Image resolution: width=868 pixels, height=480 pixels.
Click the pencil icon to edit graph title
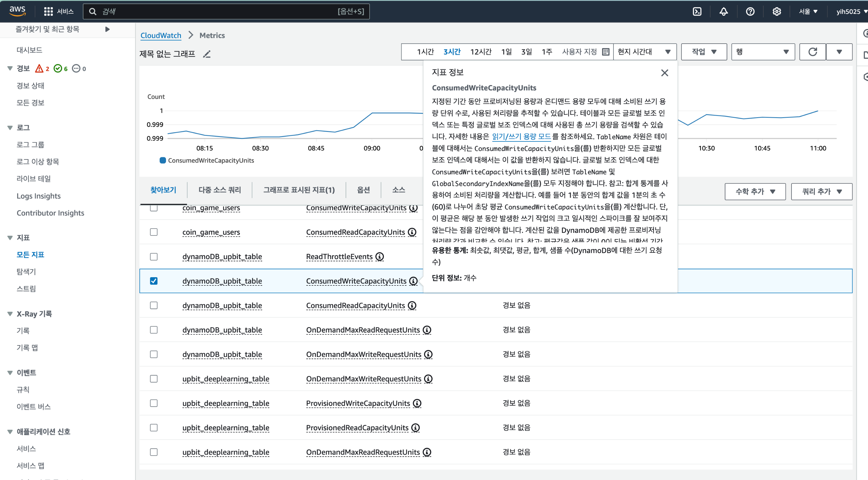206,54
